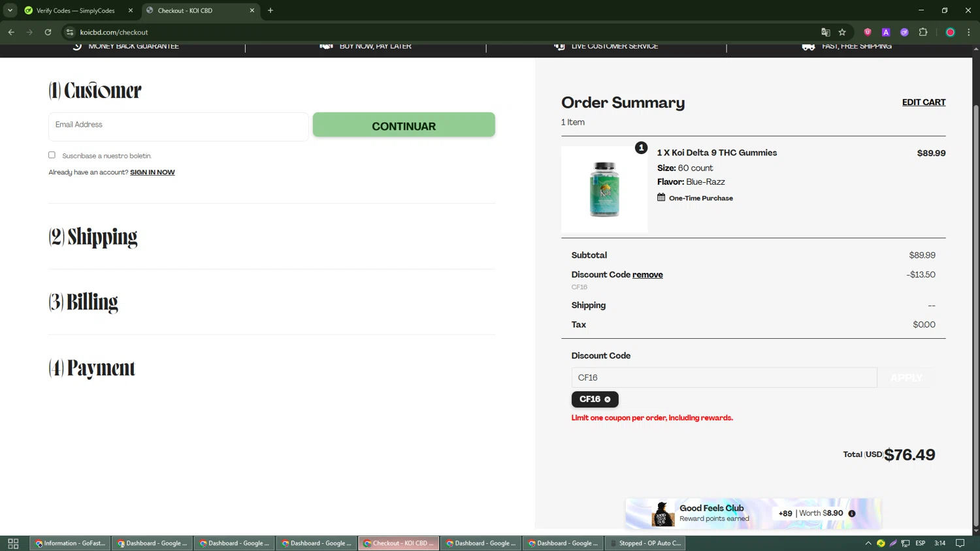Reload the checkout page
The image size is (980, 551).
point(48,32)
